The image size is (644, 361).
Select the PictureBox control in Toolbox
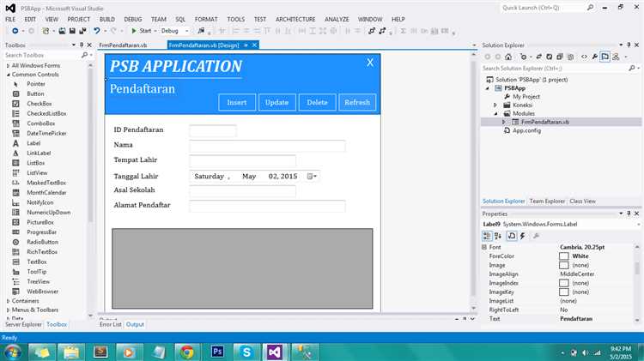(x=40, y=222)
